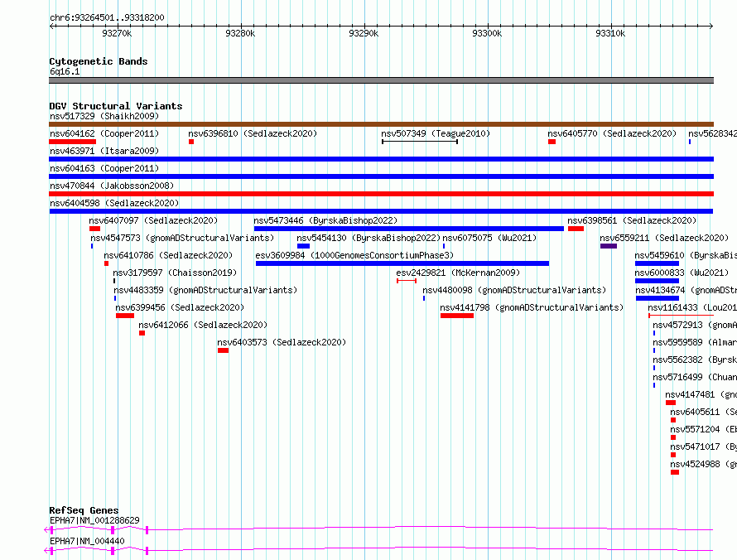Image resolution: width=737 pixels, height=560 pixels.
Task: Click esv3609984 (1000GenomesConsortiumPhase3) label
Action: (x=355, y=255)
